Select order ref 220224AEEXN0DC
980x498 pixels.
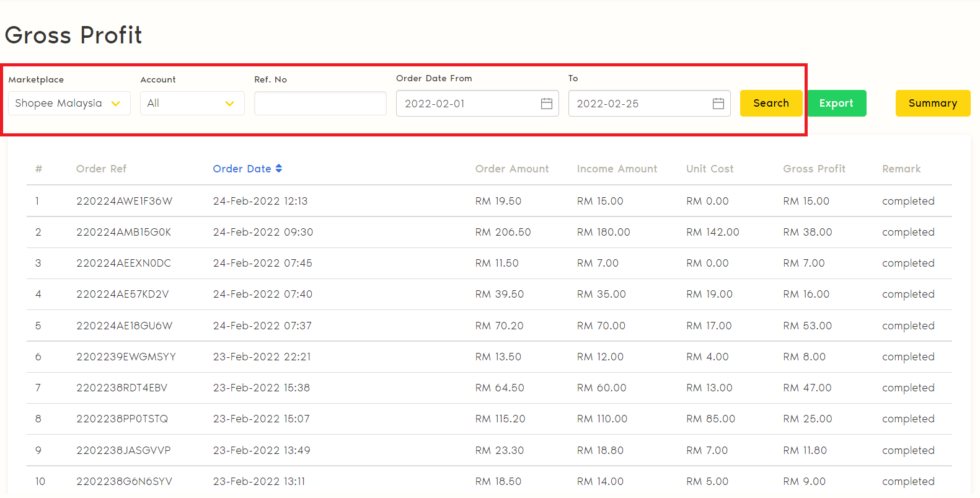click(123, 263)
